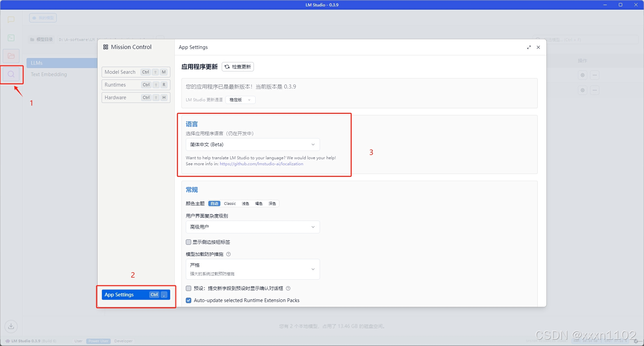This screenshot has width=644, height=346.
Task: Toggle 显示侧边按钮标签 checkbox
Action: pyautogui.click(x=189, y=242)
